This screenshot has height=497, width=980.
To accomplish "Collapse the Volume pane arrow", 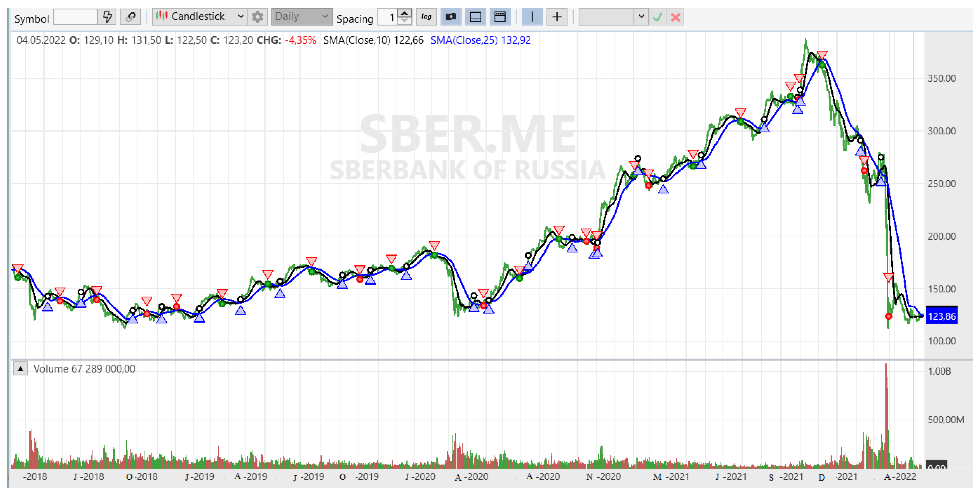I will 21,369.
